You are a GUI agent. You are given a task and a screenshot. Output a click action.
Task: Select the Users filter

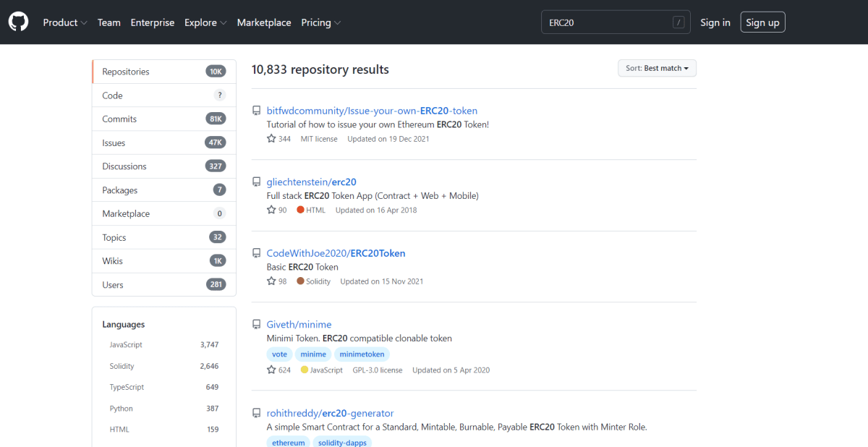[x=164, y=285]
